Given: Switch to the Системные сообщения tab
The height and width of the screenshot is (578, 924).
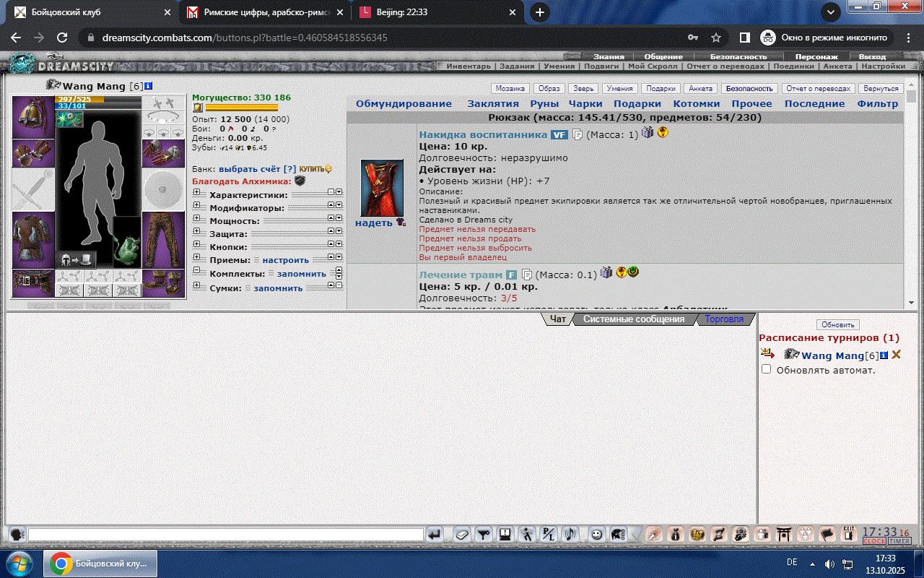Looking at the screenshot, I should pyautogui.click(x=633, y=319).
